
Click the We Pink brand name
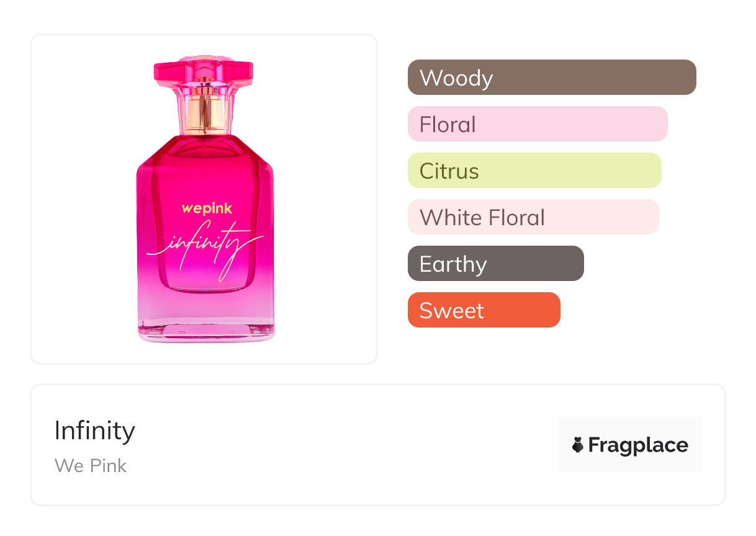point(91,465)
